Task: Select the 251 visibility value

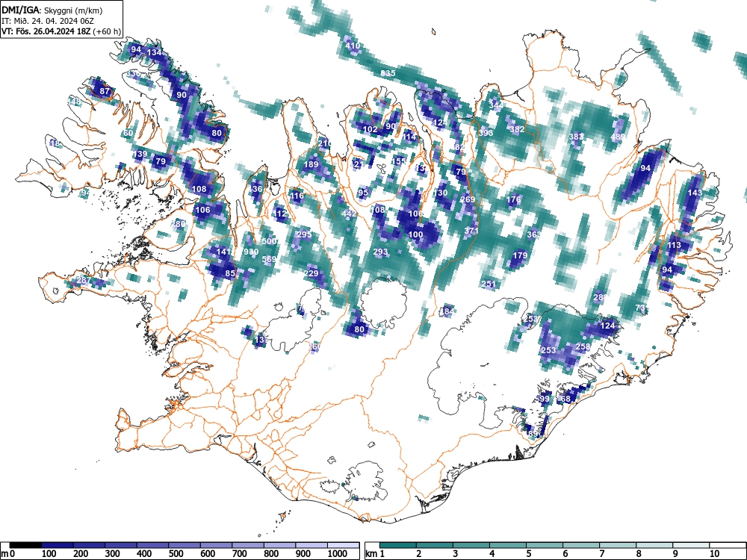Action: point(489,284)
